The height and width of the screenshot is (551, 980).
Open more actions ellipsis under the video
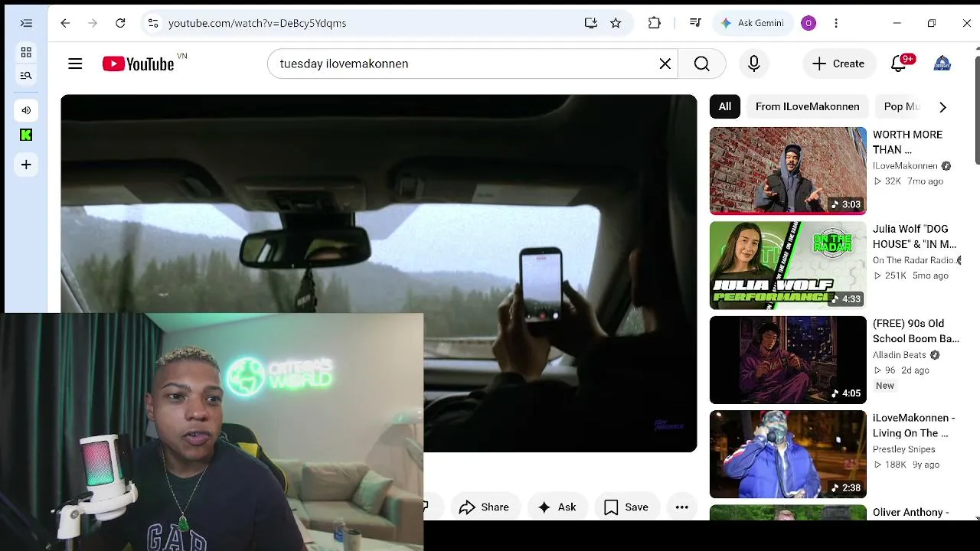[681, 507]
